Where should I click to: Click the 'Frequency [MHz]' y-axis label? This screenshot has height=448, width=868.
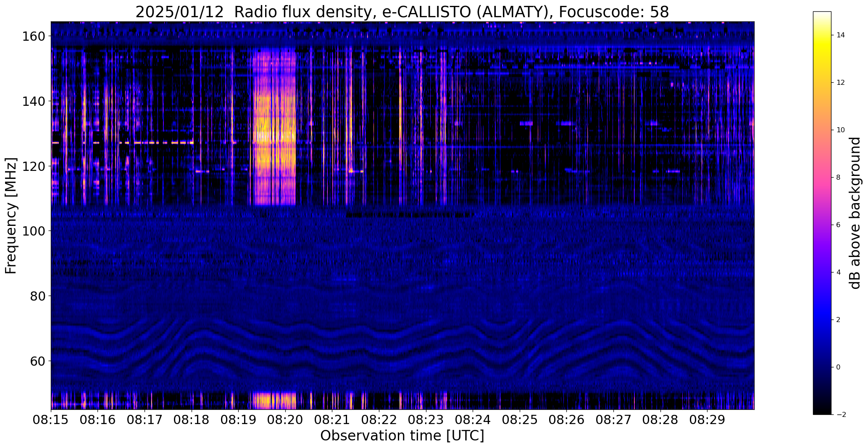pos(11,215)
